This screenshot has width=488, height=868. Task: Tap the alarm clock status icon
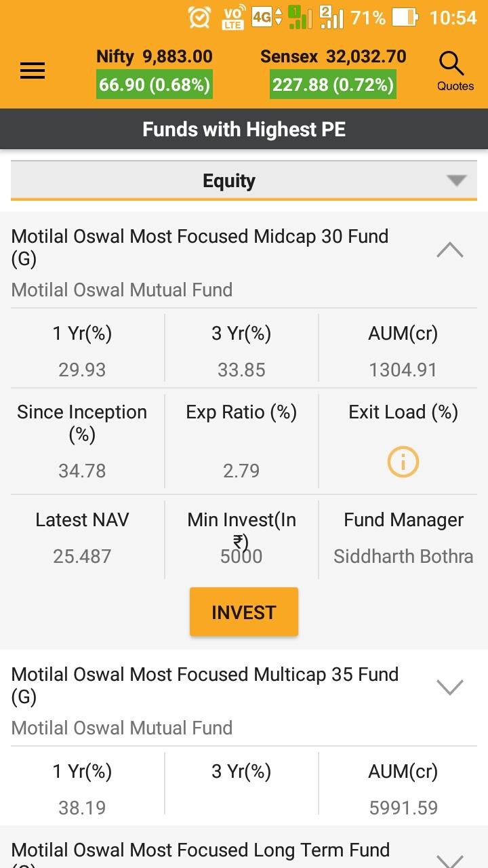[x=199, y=18]
